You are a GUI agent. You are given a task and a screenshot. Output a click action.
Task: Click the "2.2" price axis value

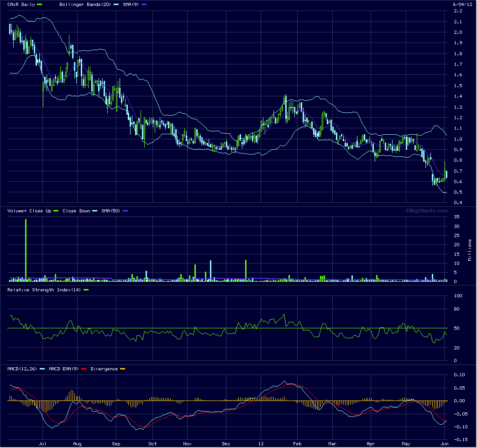point(458,11)
